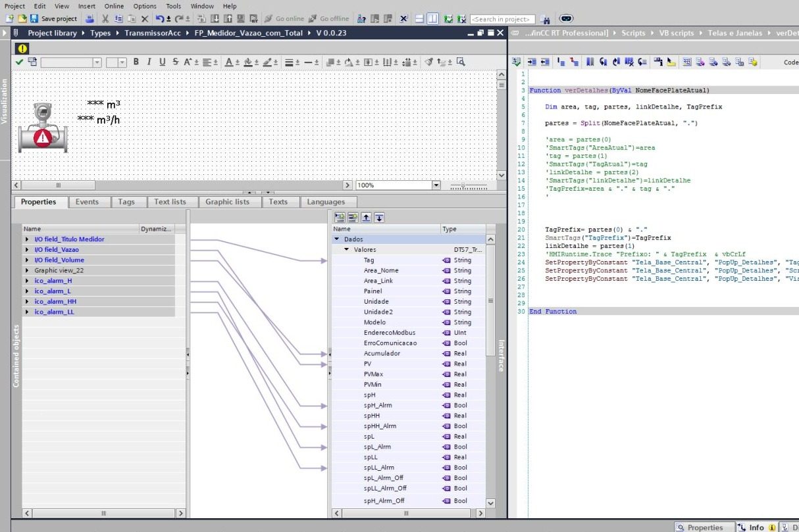Viewport: 799px width, 532px height.
Task: Click the Save project button
Action: coord(53,19)
